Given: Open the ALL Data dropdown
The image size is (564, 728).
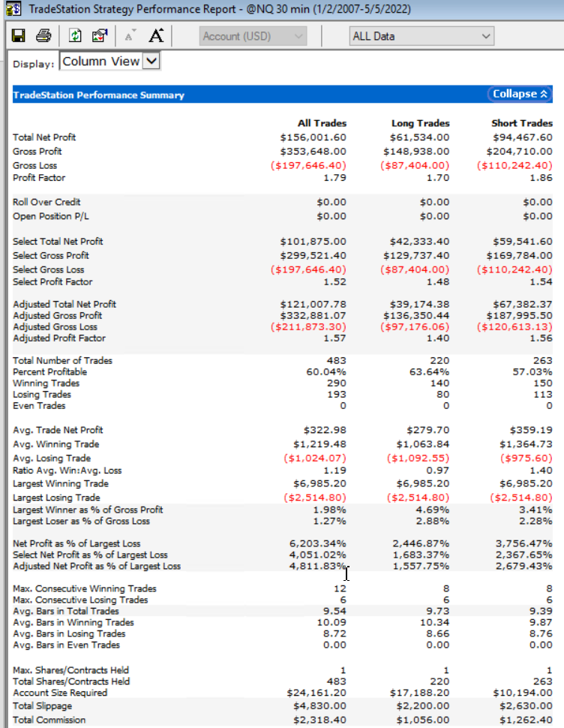Looking at the screenshot, I should [x=421, y=35].
